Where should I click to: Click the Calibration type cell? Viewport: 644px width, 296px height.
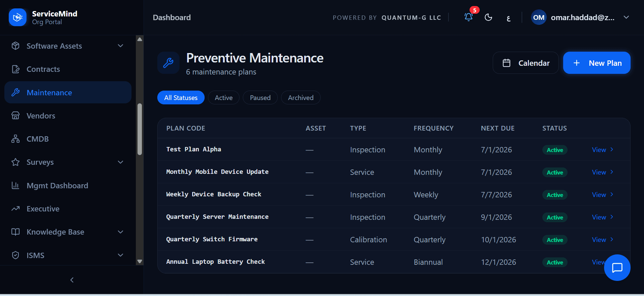[x=369, y=240]
